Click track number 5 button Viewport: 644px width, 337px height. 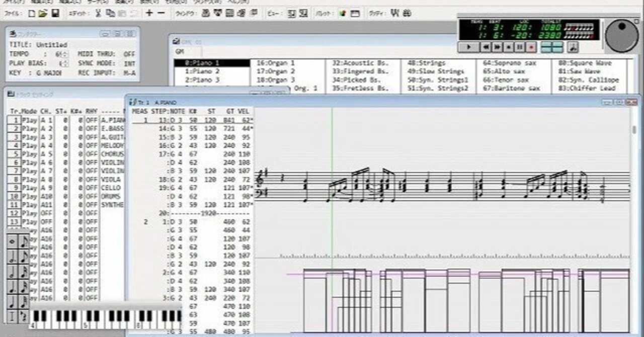14,154
